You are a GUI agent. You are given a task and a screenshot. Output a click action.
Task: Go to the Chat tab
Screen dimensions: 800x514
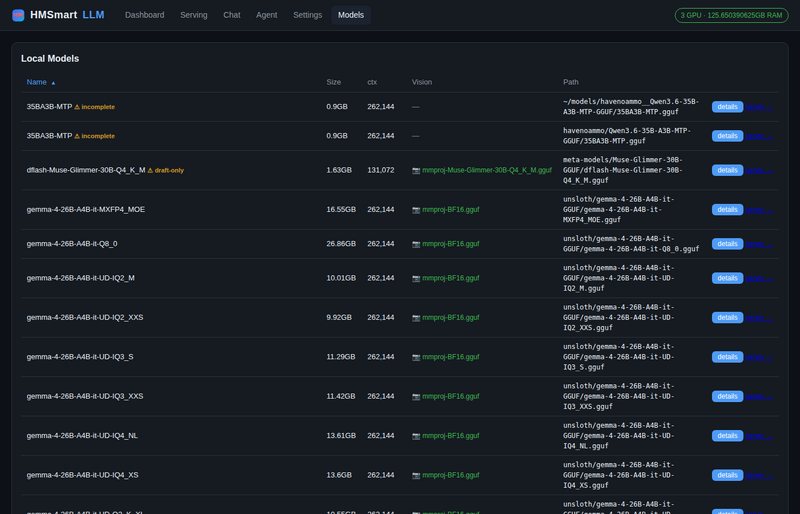[232, 15]
